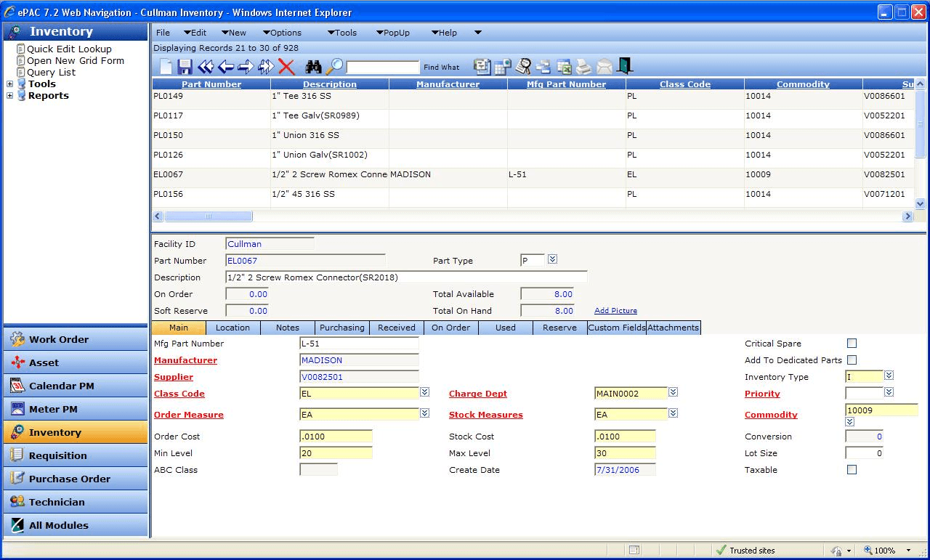Open the Requisition module
Image resolution: width=930 pixels, height=560 pixels.
coord(76,455)
